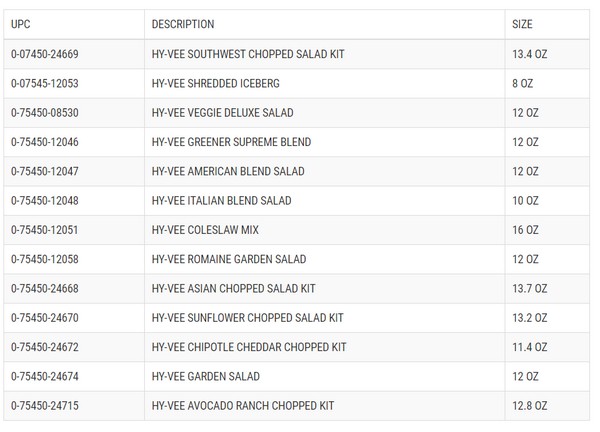The height and width of the screenshot is (432, 600).
Task: Click HY-VEE SUNFLOWER CHOPPED SALAD KIT
Action: [x=247, y=318]
